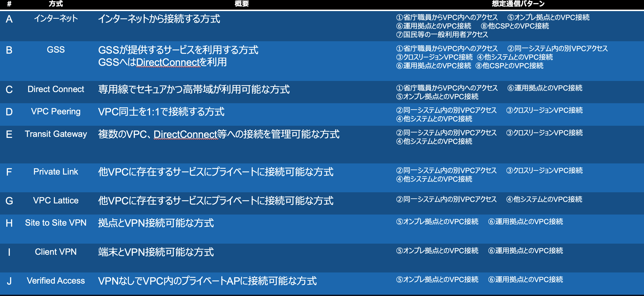Click VPC同士を1:1で接続する方式 description
The image size is (644, 296).
(161, 112)
